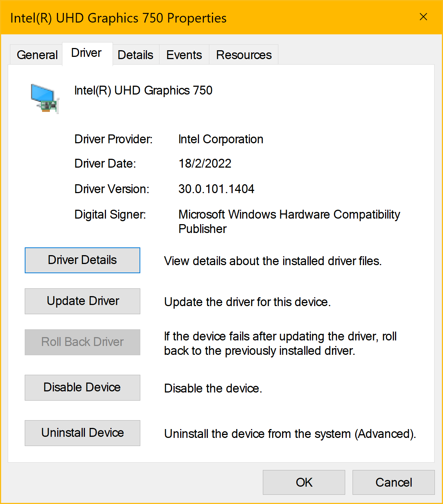Click the display adapter device icon
The width and height of the screenshot is (443, 504).
click(45, 99)
